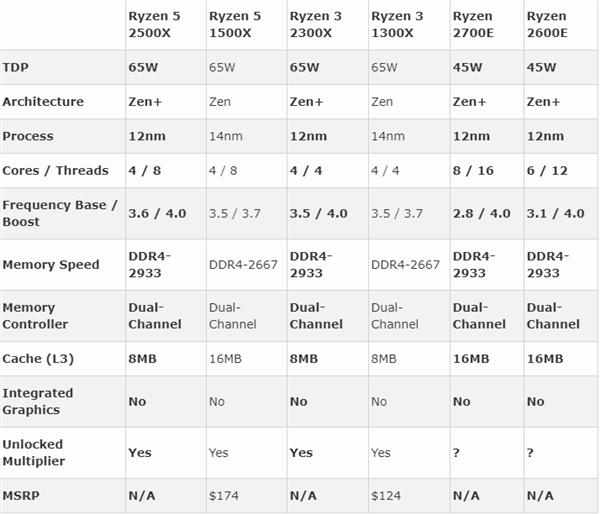Select the Ryzen 2600E column header
The image size is (600, 514).
pyautogui.click(x=548, y=24)
